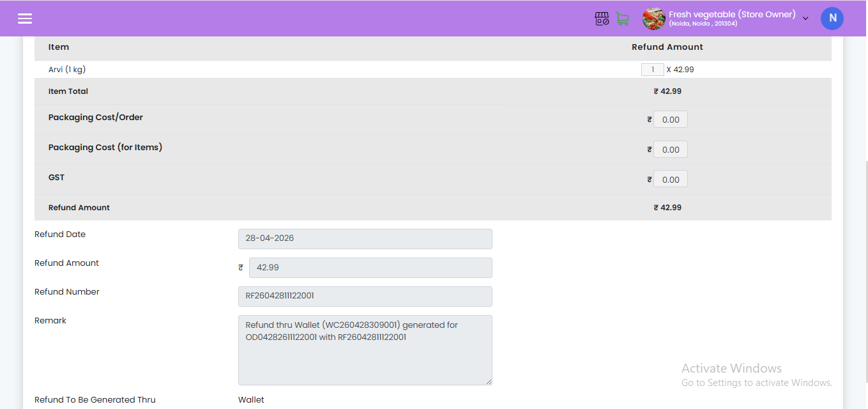Click the Refund Amount column header

[x=667, y=47]
